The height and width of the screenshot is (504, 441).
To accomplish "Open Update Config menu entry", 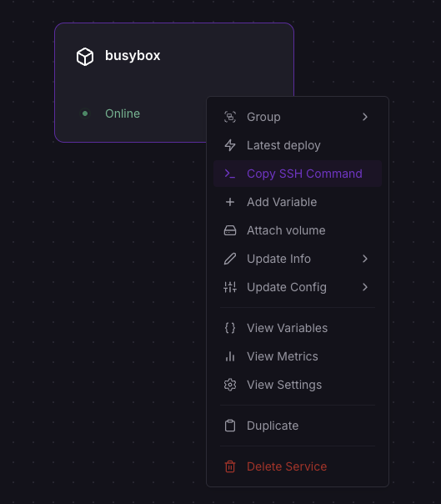I will (298, 287).
